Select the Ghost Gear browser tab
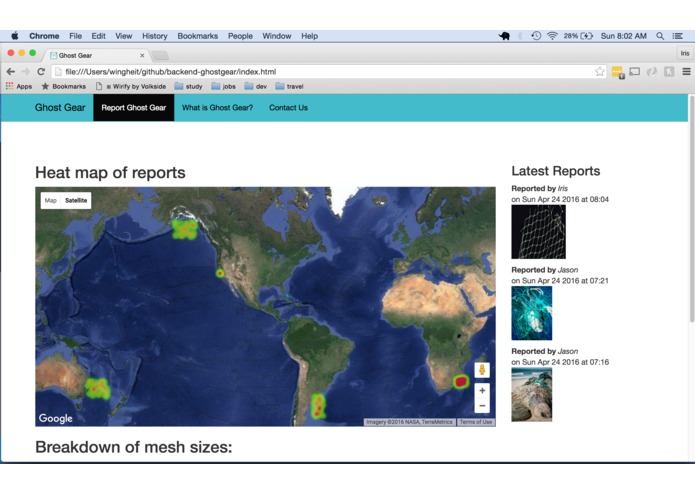695x494 pixels. (x=95, y=55)
